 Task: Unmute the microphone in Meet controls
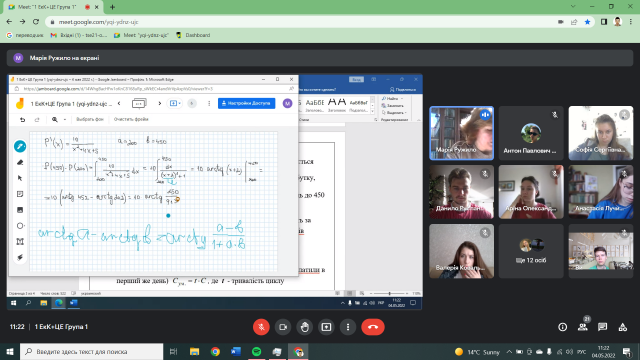[261, 327]
